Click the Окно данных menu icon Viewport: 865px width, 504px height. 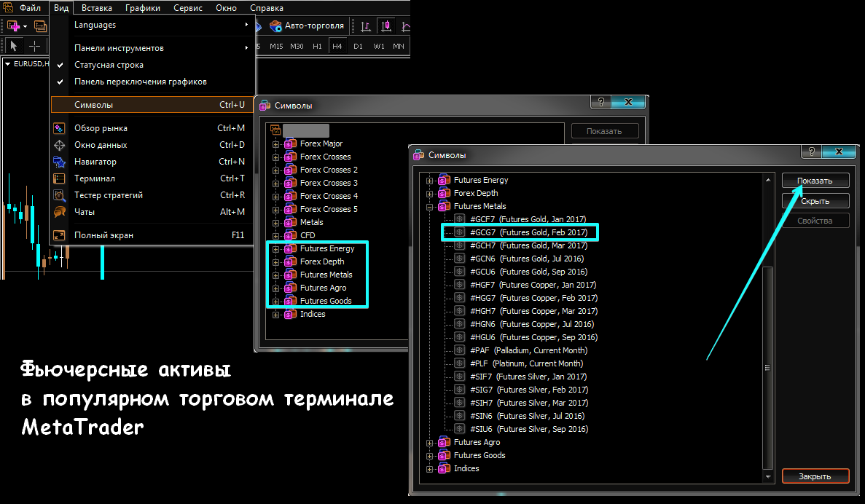(x=59, y=145)
